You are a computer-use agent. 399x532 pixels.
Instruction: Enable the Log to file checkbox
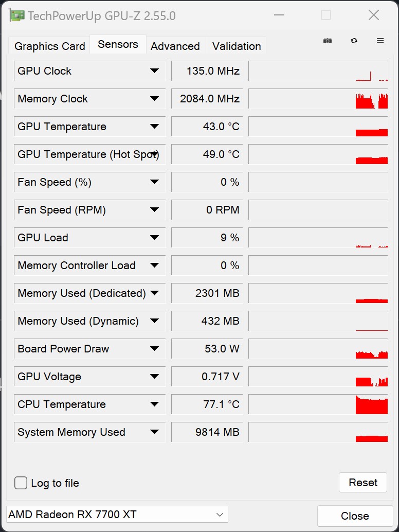[x=21, y=483]
